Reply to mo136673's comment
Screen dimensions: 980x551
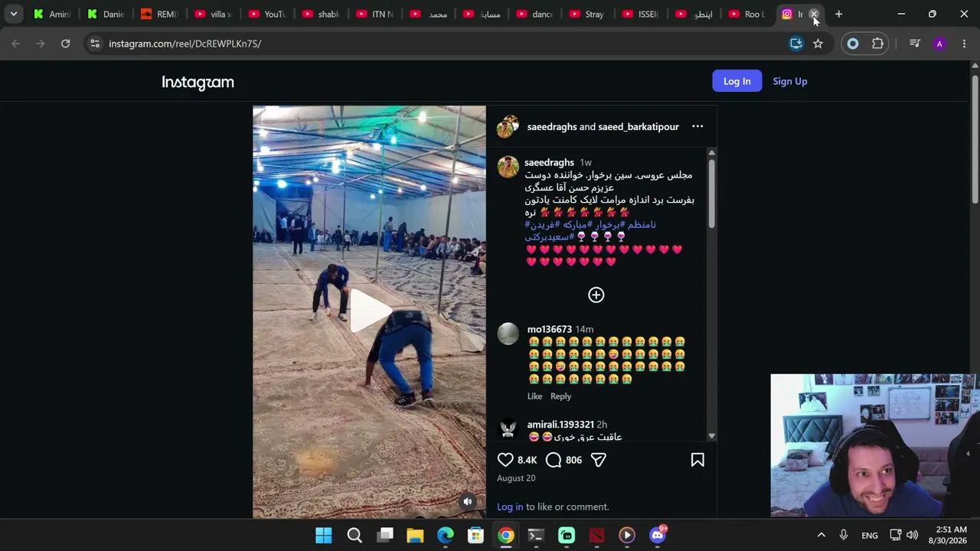(x=560, y=396)
